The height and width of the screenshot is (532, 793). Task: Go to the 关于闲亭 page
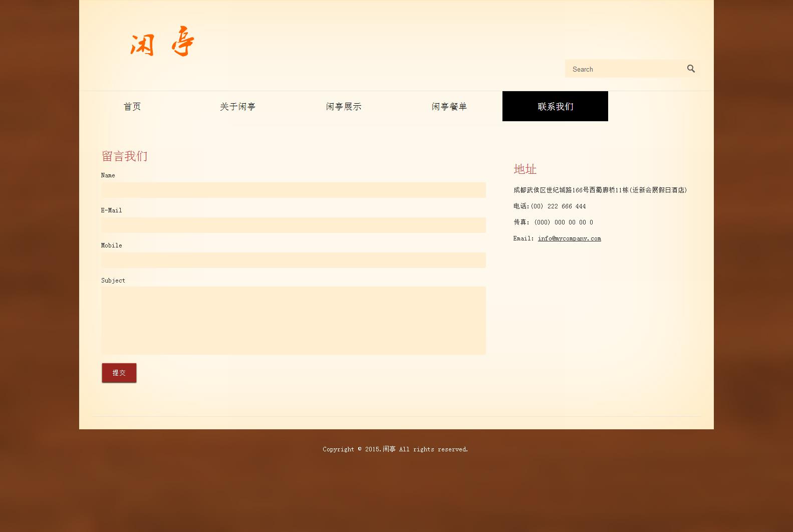[x=238, y=106]
